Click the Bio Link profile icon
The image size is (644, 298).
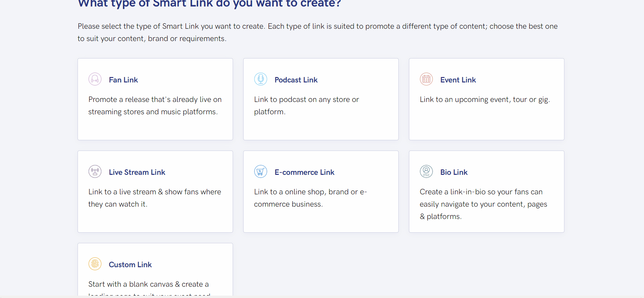(426, 171)
